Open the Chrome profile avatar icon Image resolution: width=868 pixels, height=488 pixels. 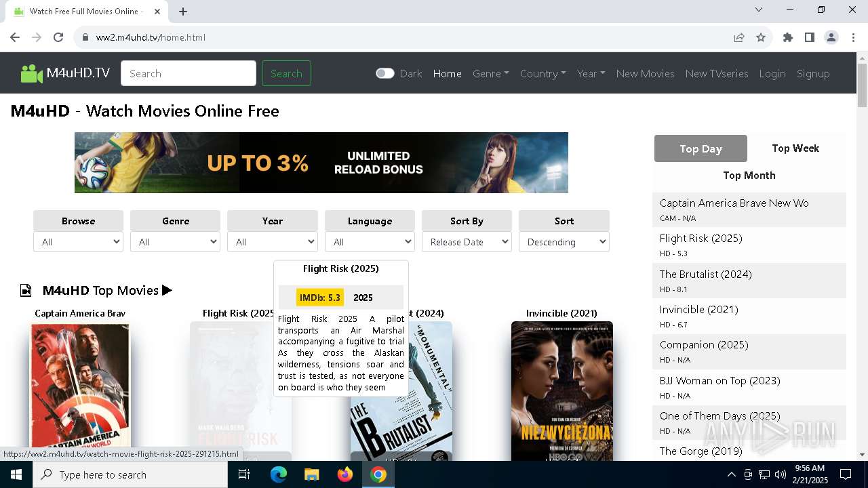pos(831,37)
